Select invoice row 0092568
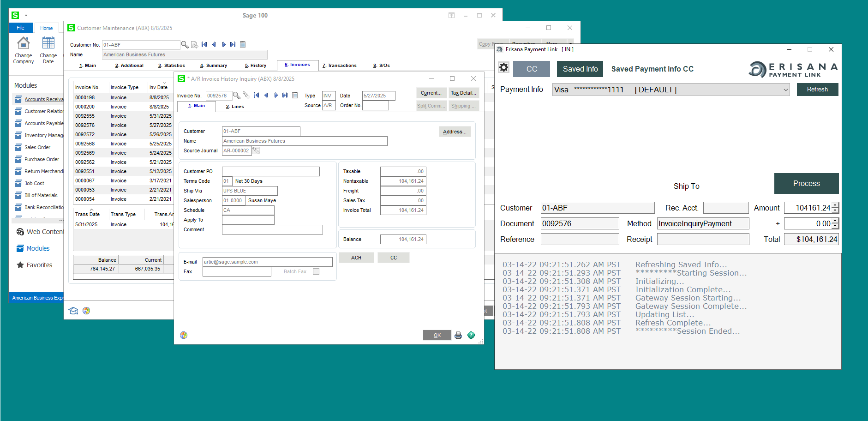This screenshot has height=421, width=868. [123, 144]
